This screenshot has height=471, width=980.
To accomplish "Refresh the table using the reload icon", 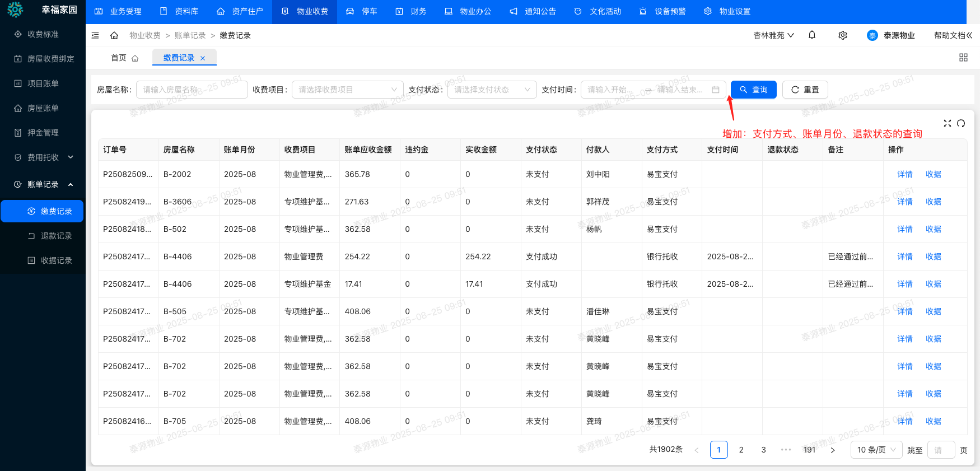I will click(961, 123).
